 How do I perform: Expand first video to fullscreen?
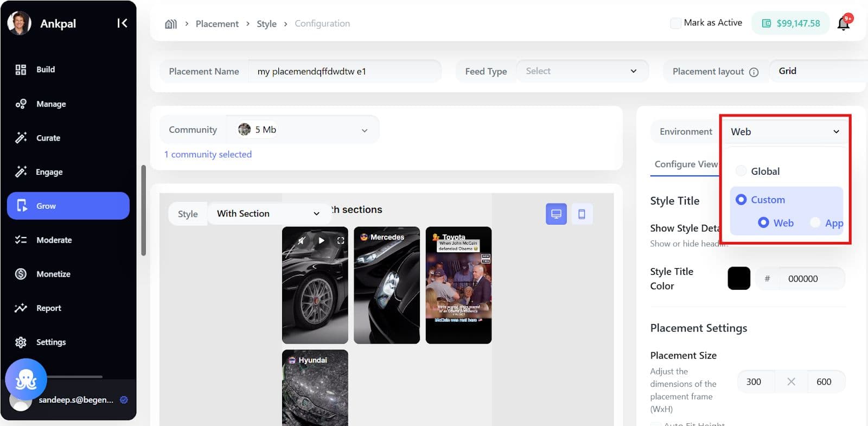tap(341, 240)
